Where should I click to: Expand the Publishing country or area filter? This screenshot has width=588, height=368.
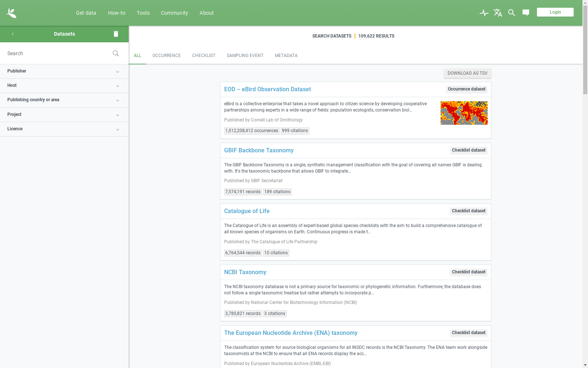(64, 100)
